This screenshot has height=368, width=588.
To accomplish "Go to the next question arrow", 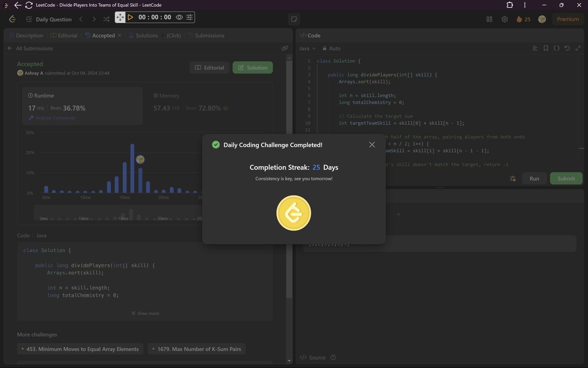I will click(x=94, y=19).
